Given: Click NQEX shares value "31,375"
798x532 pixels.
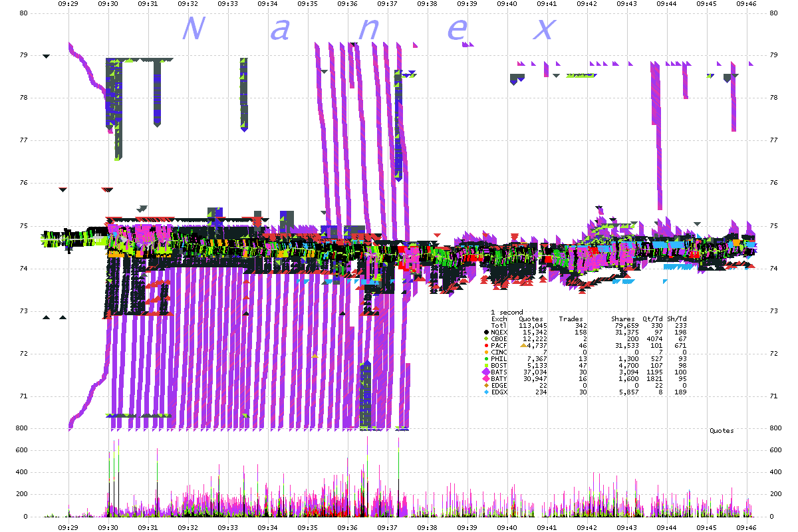Looking at the screenshot, I should (x=626, y=332).
